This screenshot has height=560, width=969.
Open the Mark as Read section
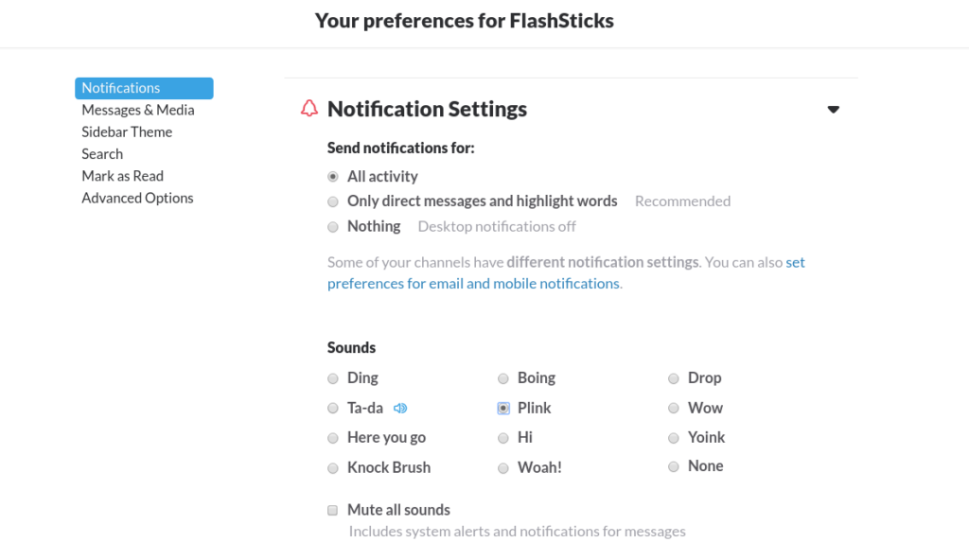tap(122, 176)
